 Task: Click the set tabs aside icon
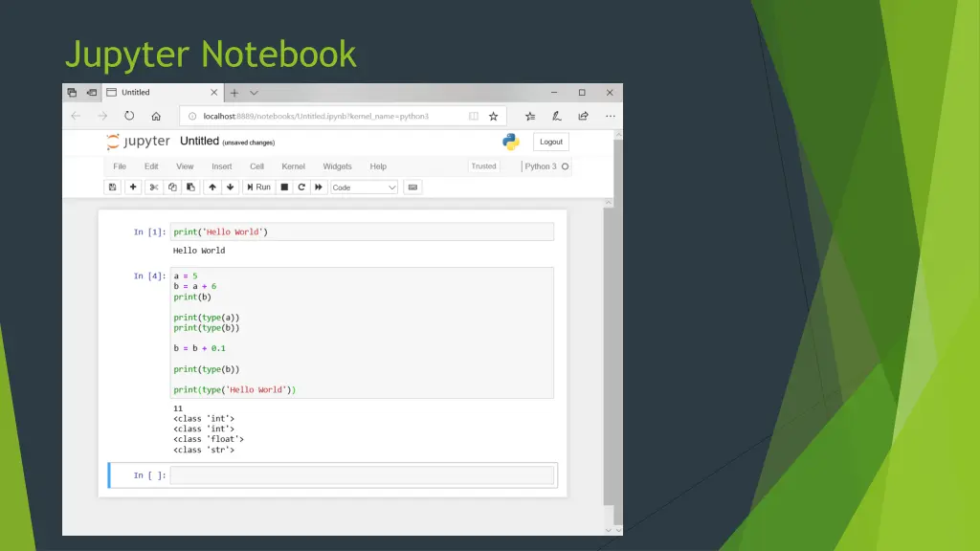91,93
